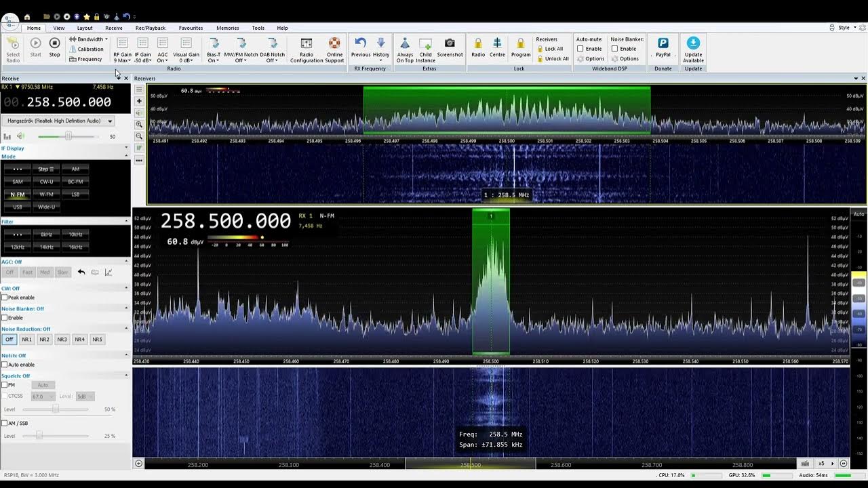The width and height of the screenshot is (868, 488).
Task: Go to the Previous RX frequency
Action: click(x=361, y=44)
